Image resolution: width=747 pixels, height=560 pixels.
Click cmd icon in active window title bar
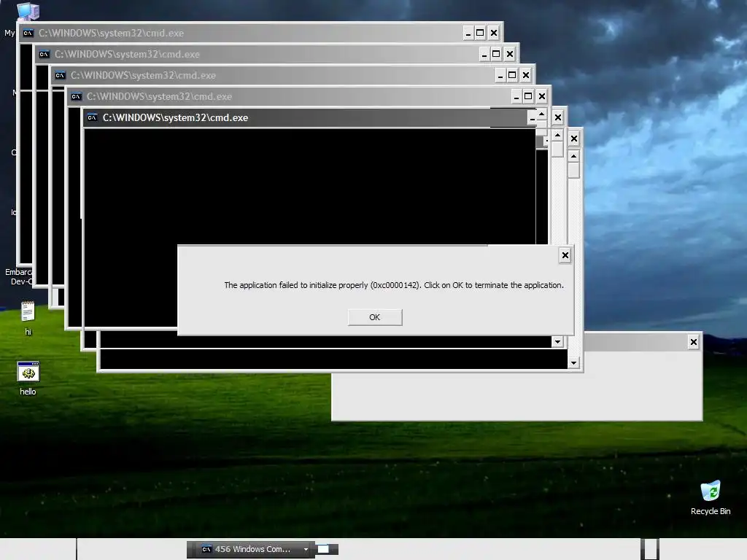(x=92, y=117)
